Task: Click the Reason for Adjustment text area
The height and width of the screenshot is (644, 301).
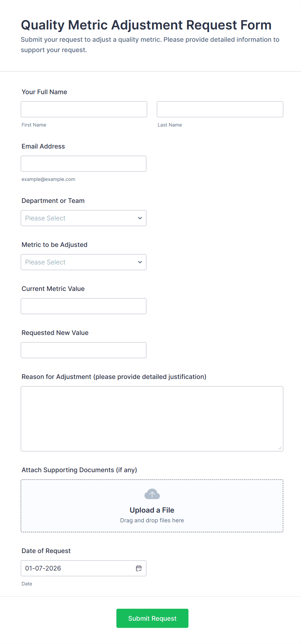Action: pyautogui.click(x=152, y=418)
